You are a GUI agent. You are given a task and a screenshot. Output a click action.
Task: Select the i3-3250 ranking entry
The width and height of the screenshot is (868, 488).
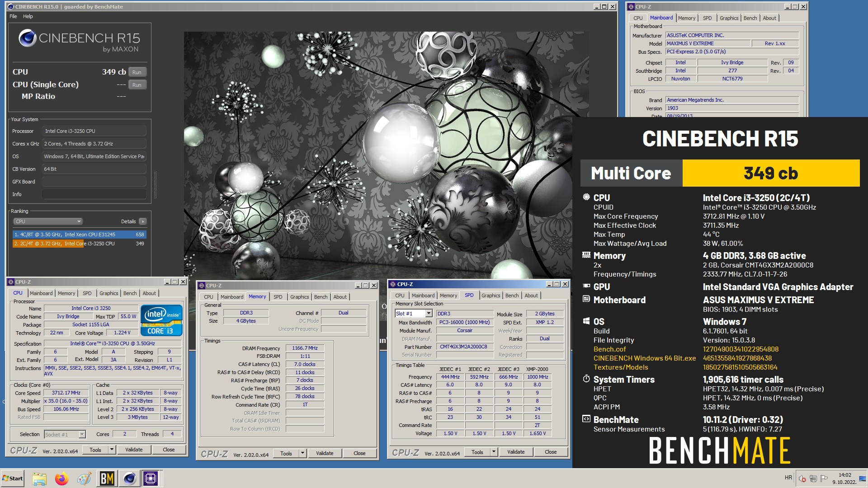(x=80, y=244)
